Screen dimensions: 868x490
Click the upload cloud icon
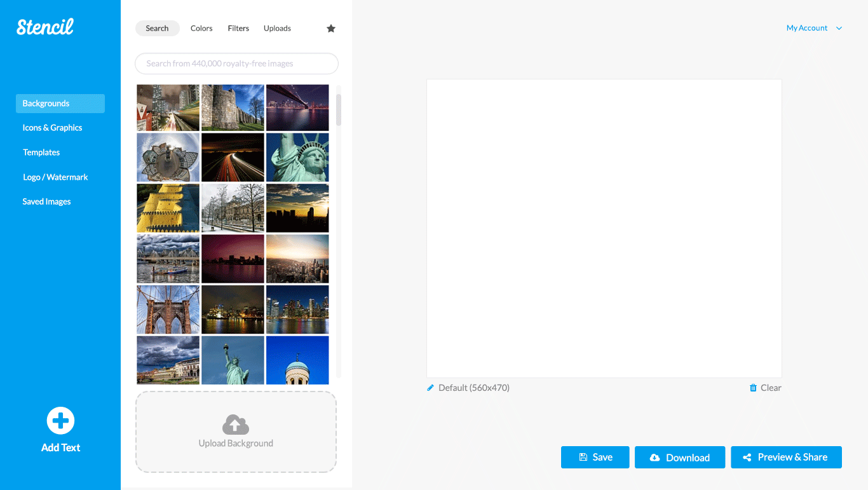point(236,425)
